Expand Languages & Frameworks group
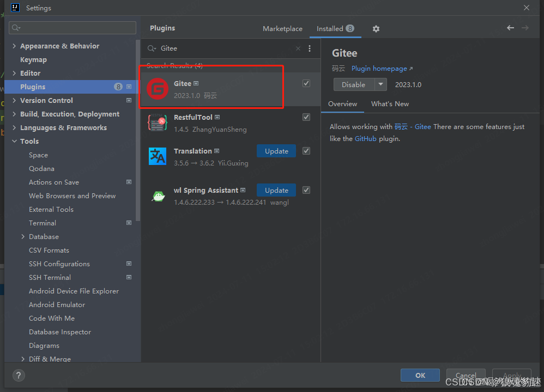 click(x=14, y=127)
